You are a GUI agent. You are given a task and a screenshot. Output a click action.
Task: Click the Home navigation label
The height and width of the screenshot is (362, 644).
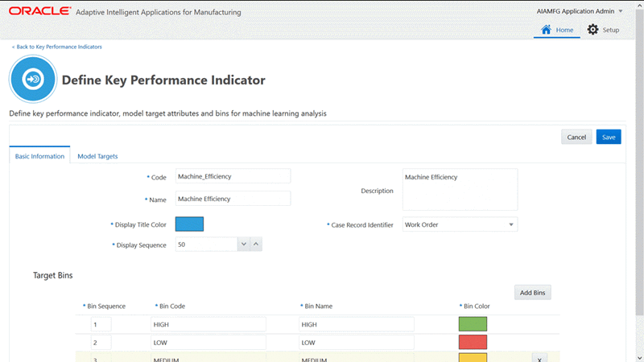click(564, 30)
